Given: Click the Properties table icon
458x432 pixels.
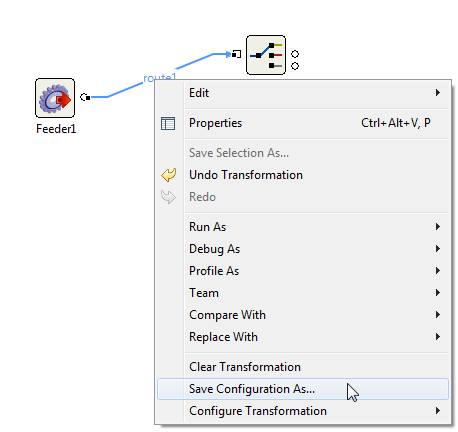Looking at the screenshot, I should [168, 123].
